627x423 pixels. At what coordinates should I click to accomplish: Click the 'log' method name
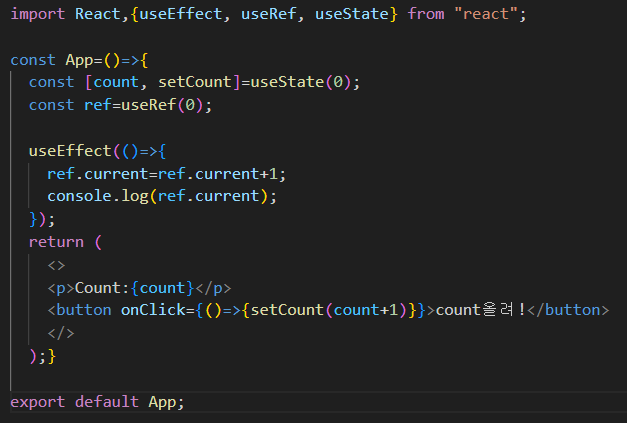135,196
